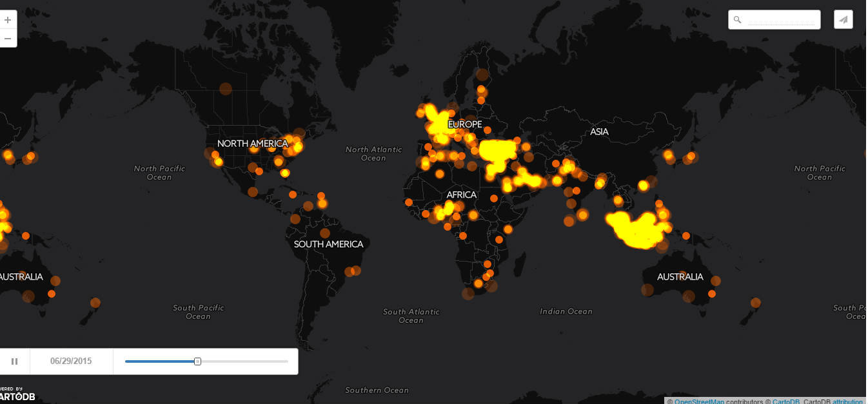The height and width of the screenshot is (404, 868).
Task: Click the AFRICA continent label
Action: 461,195
